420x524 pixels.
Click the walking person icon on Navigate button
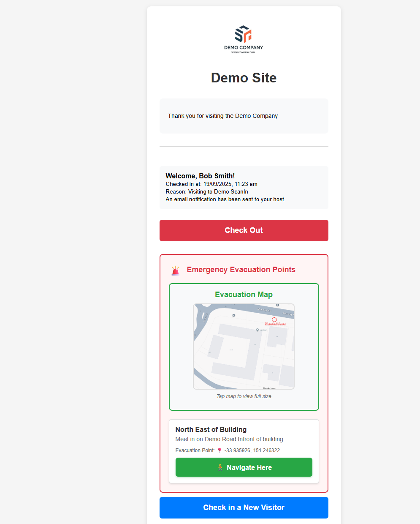(220, 467)
